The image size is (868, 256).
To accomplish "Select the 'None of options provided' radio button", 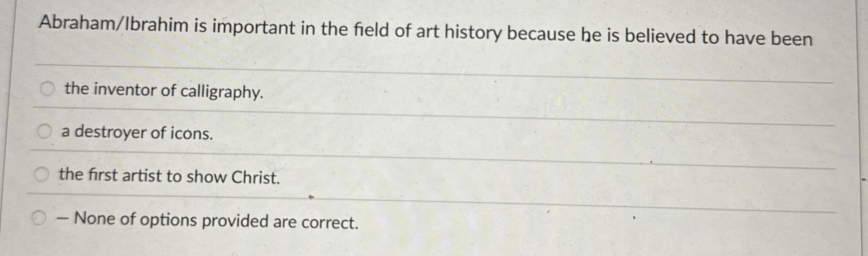I will click(39, 218).
